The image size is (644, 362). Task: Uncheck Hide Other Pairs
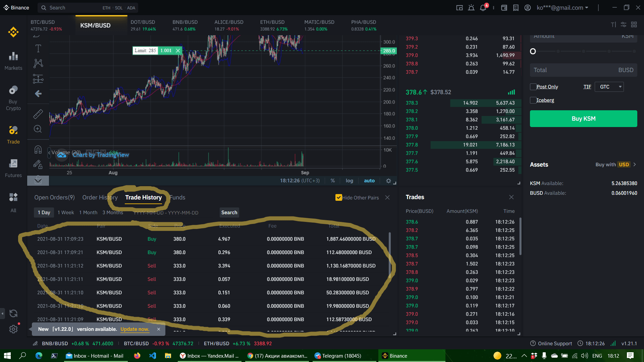338,198
